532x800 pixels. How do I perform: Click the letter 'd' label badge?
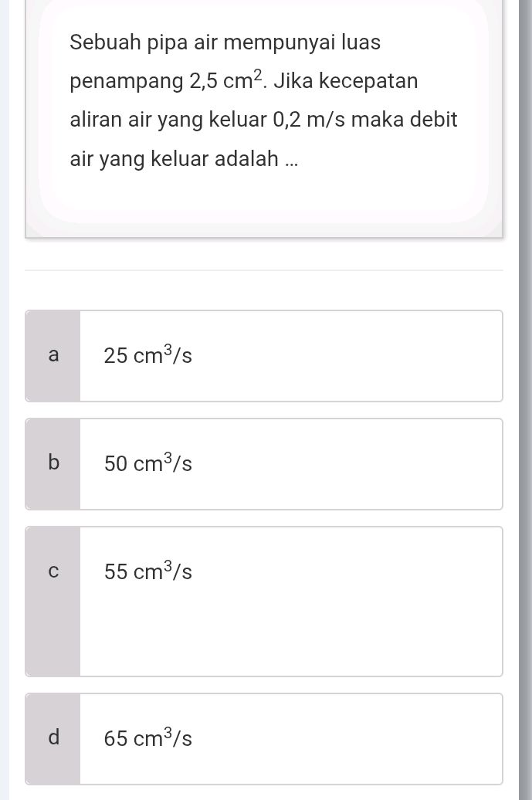click(53, 738)
